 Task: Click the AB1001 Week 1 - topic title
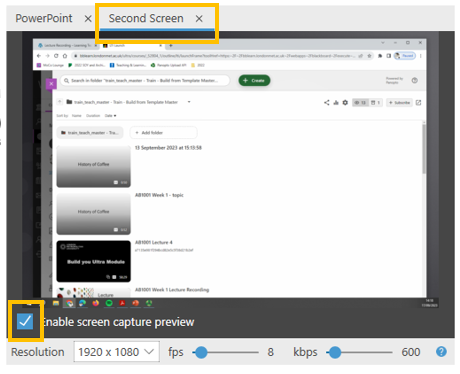click(159, 195)
